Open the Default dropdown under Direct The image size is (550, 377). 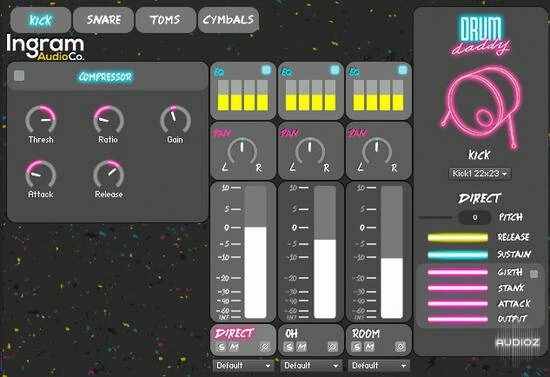coord(243,365)
